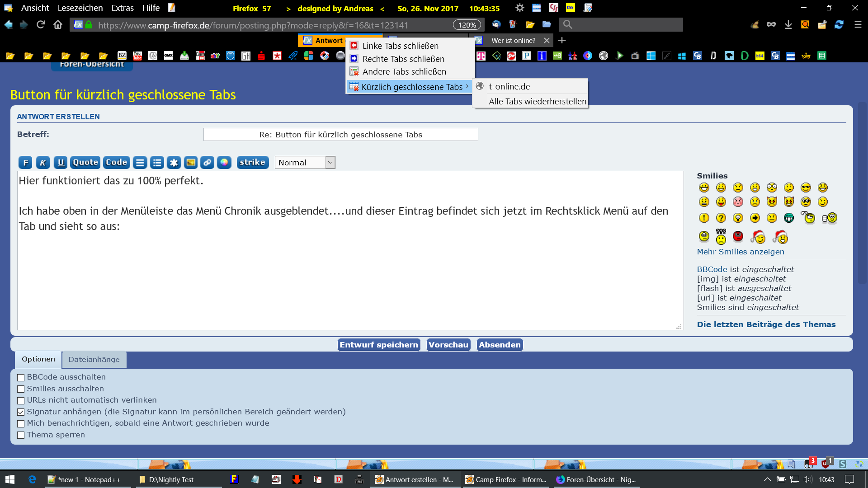
Task: Check 'Thema sperren' checkbox
Action: pyautogui.click(x=21, y=435)
